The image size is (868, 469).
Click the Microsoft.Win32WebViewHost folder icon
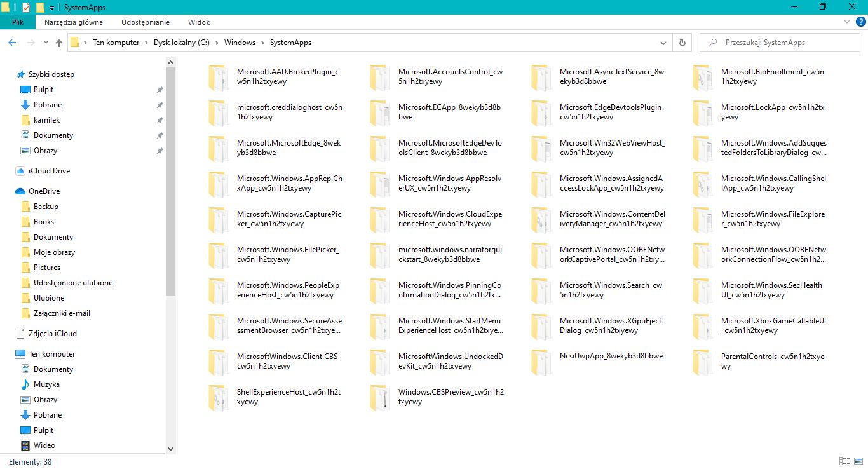(x=541, y=148)
